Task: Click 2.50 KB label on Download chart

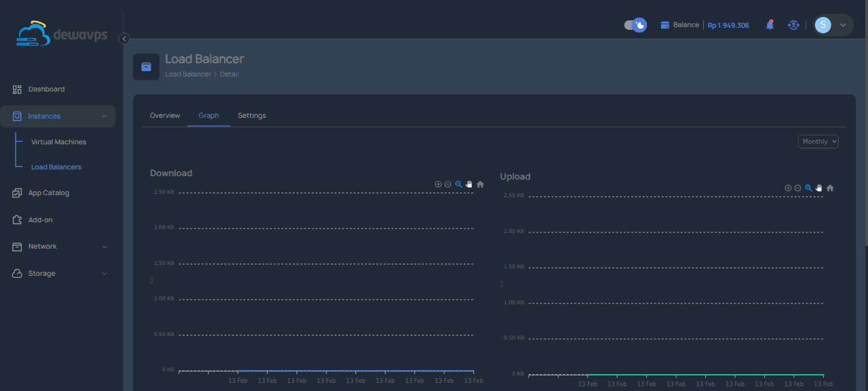Action: (163, 192)
